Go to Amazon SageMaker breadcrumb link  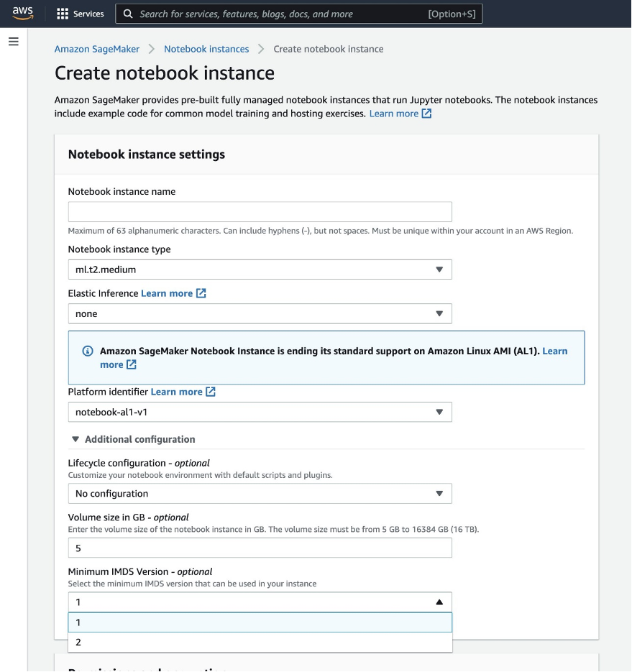(x=96, y=49)
